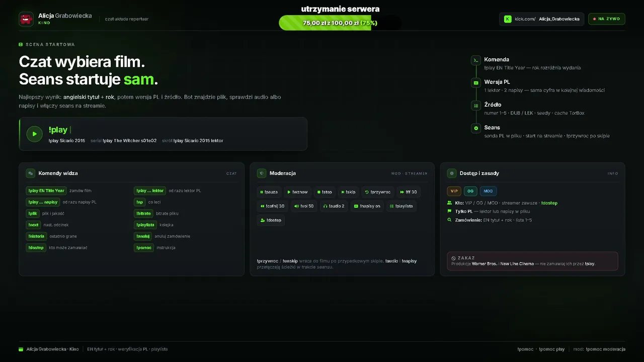Viewport: 644px width, 362px height.
Task: Click the prohibited icon next to ZAKAZ
Action: click(453, 258)
